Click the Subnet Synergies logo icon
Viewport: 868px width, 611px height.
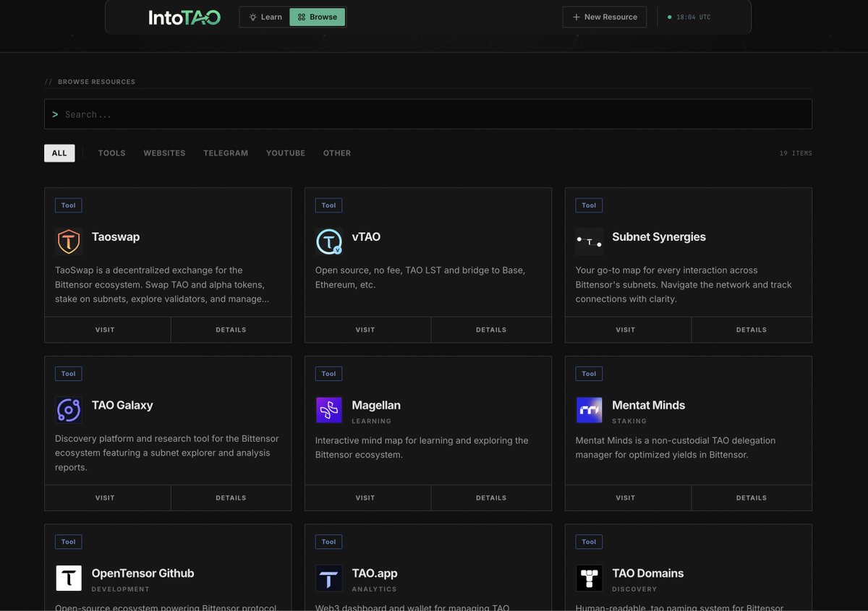[590, 242]
